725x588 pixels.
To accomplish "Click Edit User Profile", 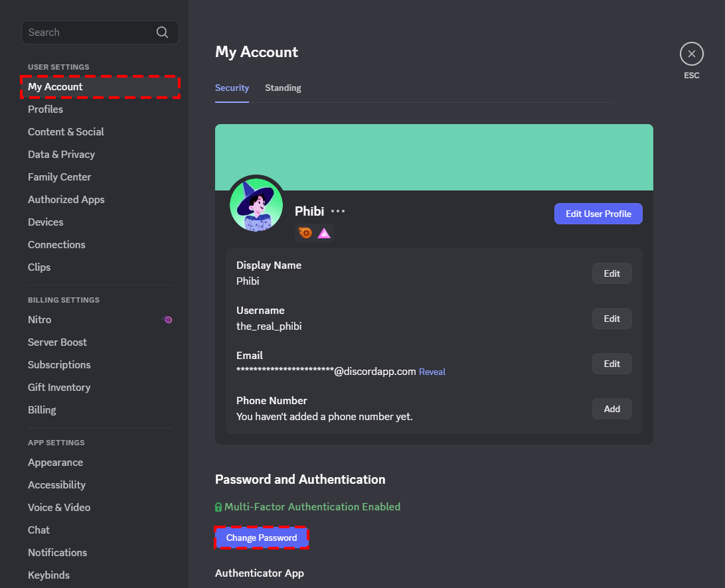I will click(x=598, y=214).
